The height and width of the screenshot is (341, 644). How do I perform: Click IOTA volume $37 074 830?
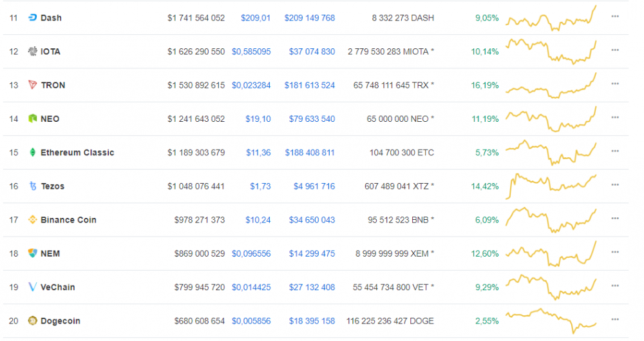(x=312, y=52)
